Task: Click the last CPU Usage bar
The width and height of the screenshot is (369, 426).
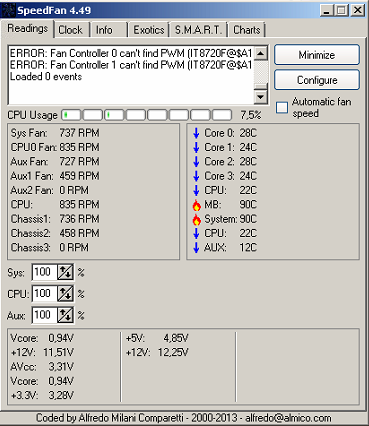Action: [x=222, y=115]
